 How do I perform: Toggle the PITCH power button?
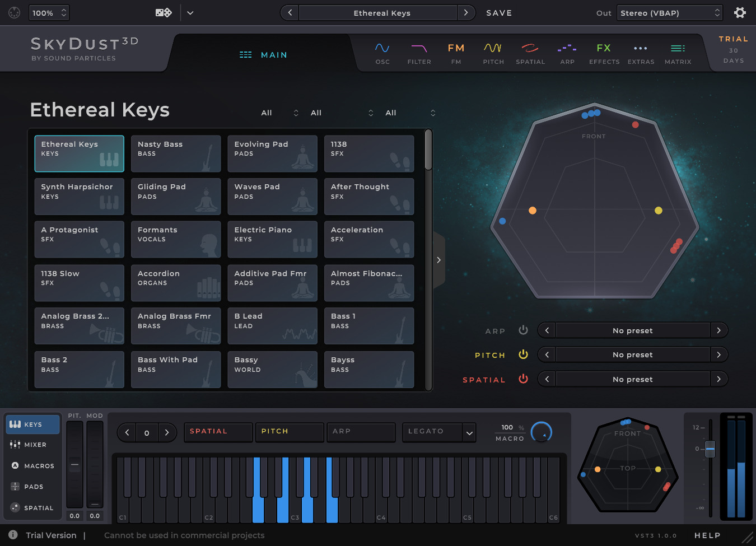523,354
